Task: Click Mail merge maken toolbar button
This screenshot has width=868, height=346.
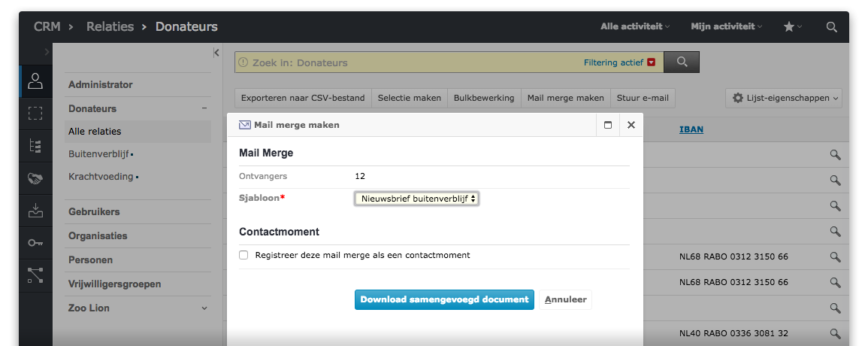Action: pos(565,98)
